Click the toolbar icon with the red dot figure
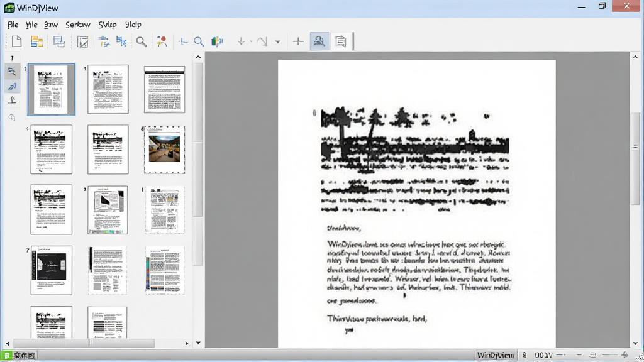 162,41
